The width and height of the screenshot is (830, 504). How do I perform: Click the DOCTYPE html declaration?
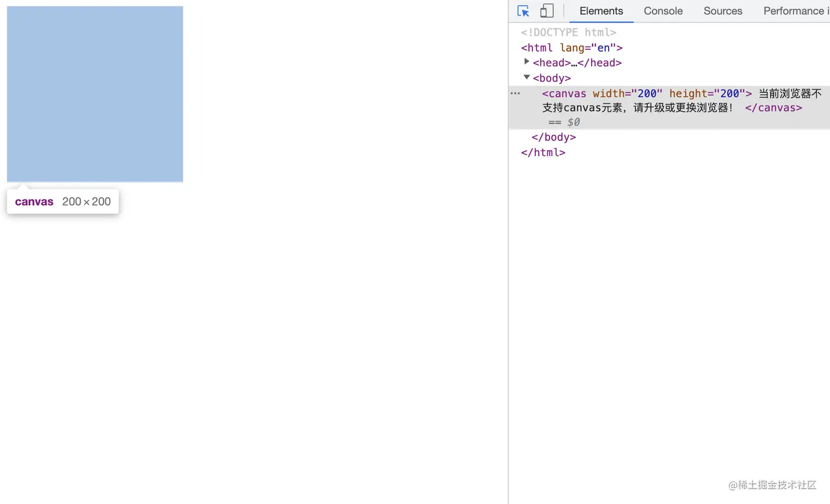[x=568, y=32]
